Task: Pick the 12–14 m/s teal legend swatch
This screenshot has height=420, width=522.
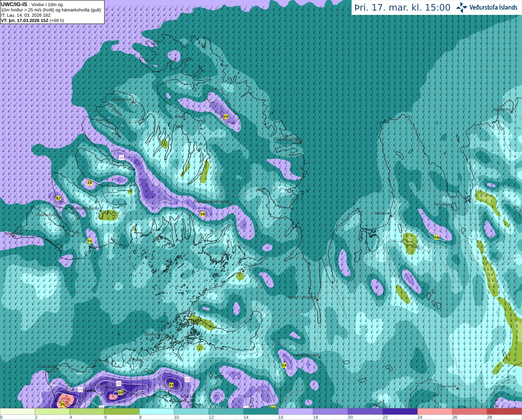Action: [226, 411]
